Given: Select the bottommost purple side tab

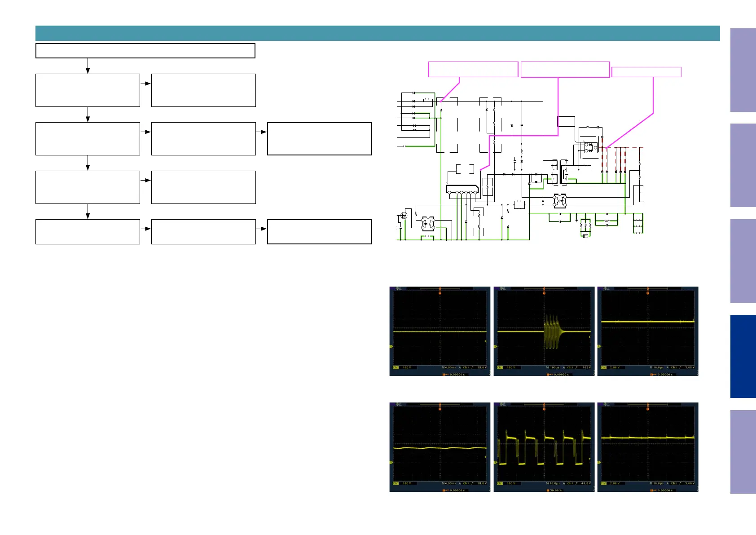Looking at the screenshot, I should click(743, 452).
